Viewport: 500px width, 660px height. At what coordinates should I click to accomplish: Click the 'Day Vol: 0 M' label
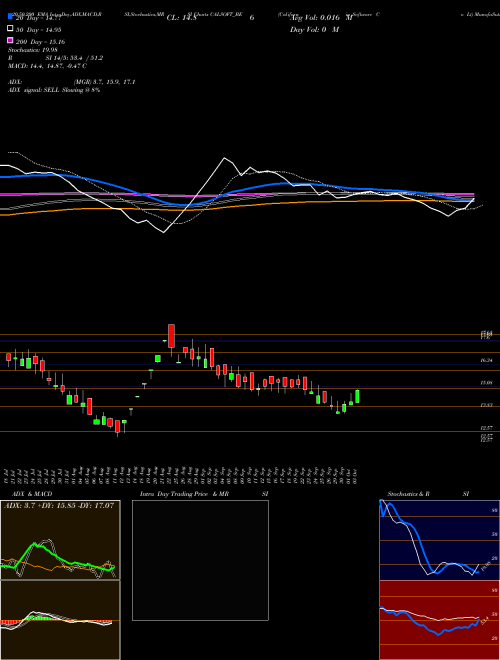(x=314, y=29)
